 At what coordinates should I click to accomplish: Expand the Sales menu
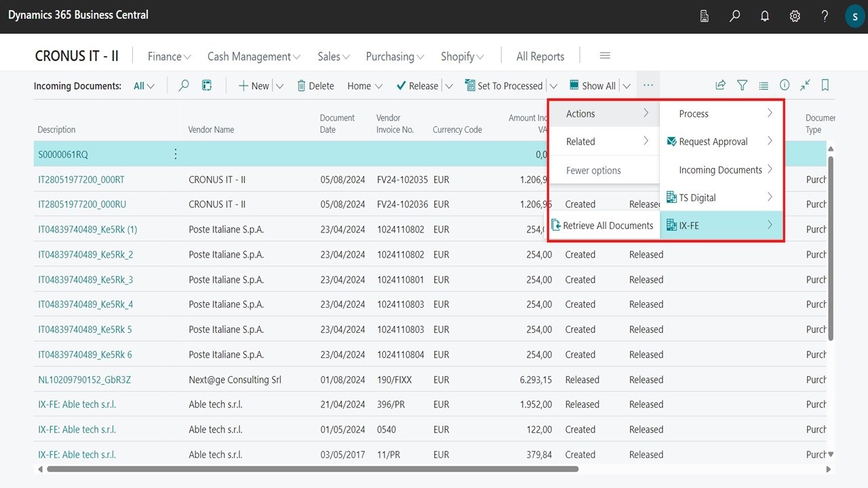click(334, 56)
